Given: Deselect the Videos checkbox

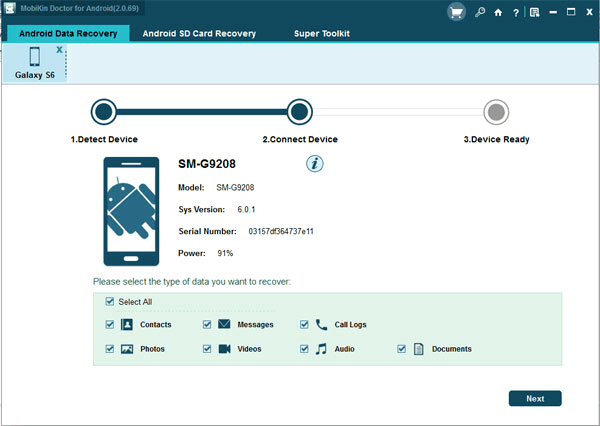Looking at the screenshot, I should [x=207, y=349].
